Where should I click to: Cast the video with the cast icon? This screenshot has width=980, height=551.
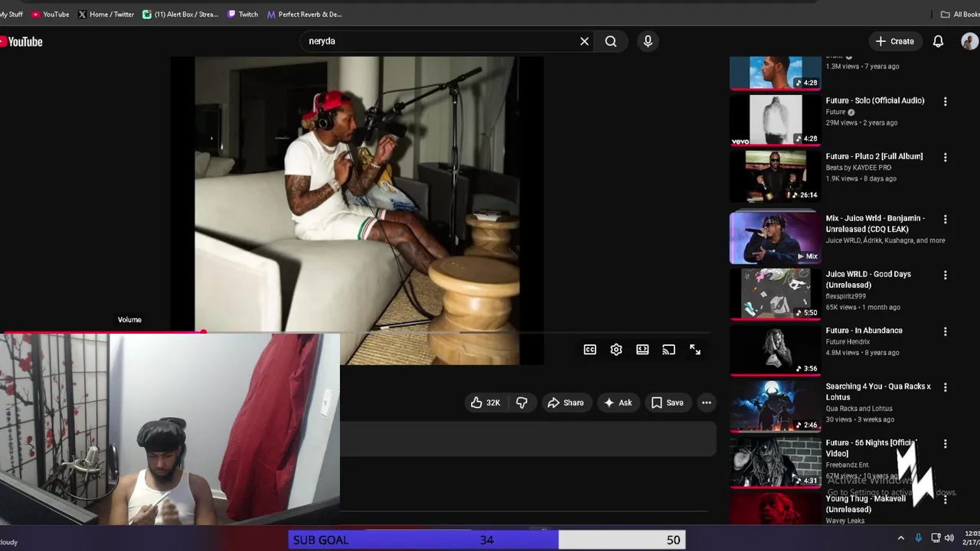point(668,350)
